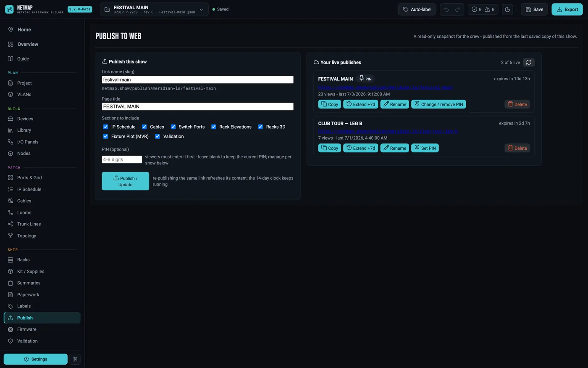Click the Paperwork document icon
This screenshot has height=368, width=588.
(x=10, y=294)
